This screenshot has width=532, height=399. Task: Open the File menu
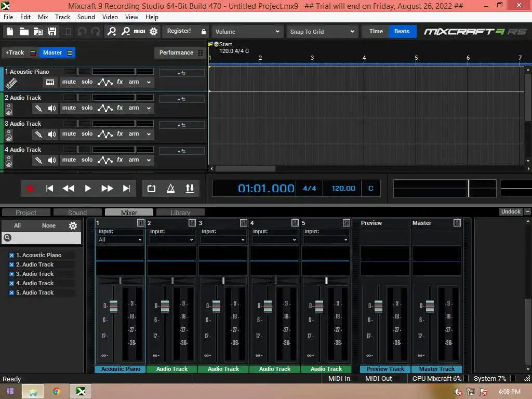(x=8, y=17)
